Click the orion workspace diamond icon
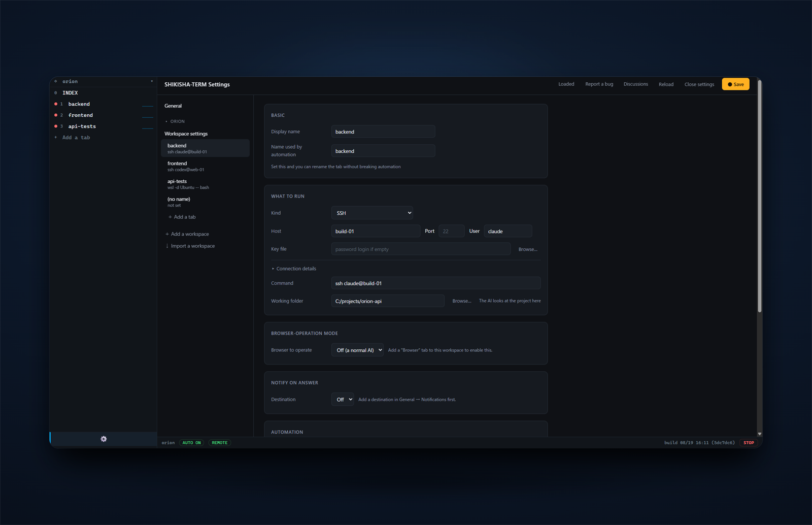Screen dimensions: 812x525 pyautogui.click(x=56, y=81)
